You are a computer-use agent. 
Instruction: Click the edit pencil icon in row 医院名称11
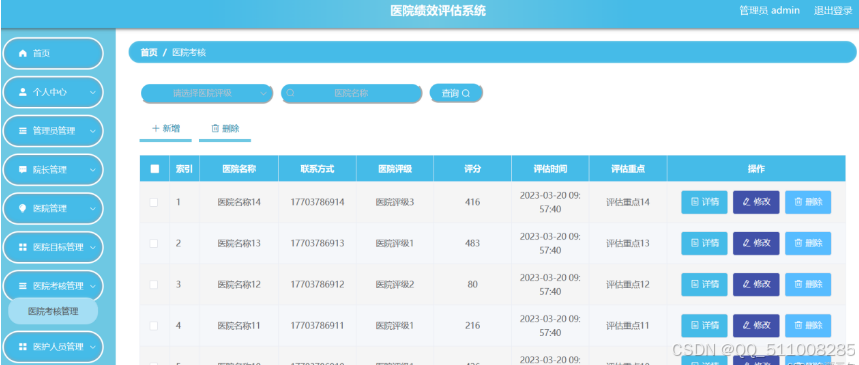(x=746, y=325)
